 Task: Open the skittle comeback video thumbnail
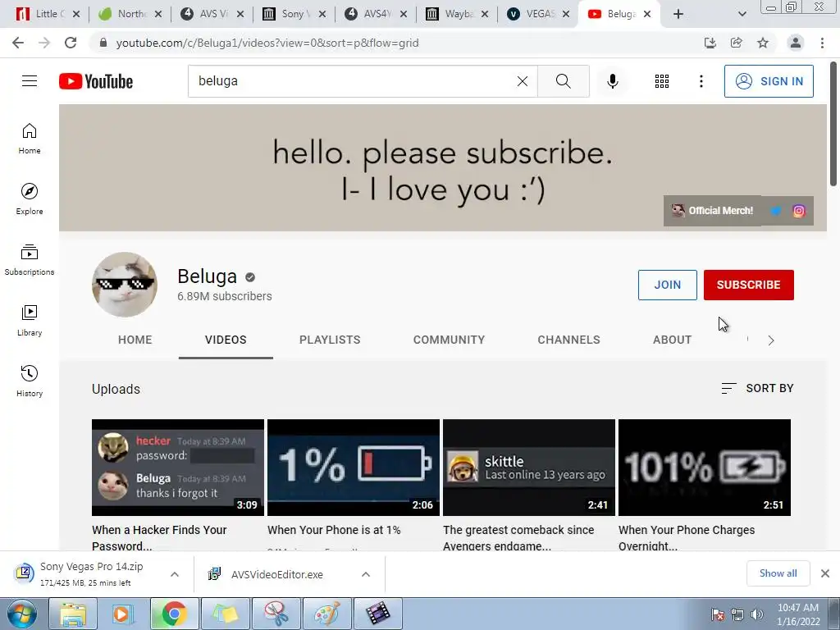click(x=529, y=468)
